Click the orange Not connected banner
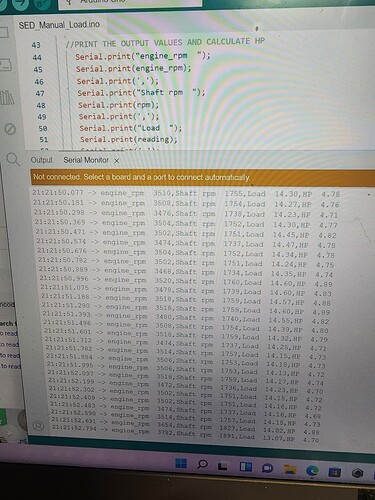The image size is (375, 500). [203, 177]
